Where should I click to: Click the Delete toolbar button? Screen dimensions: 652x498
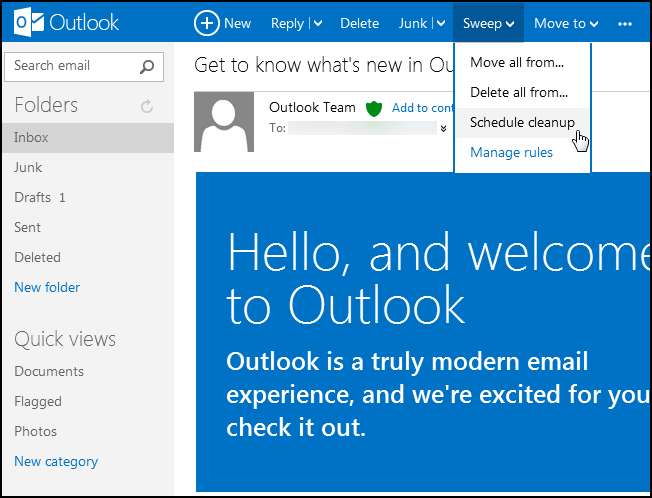[359, 22]
